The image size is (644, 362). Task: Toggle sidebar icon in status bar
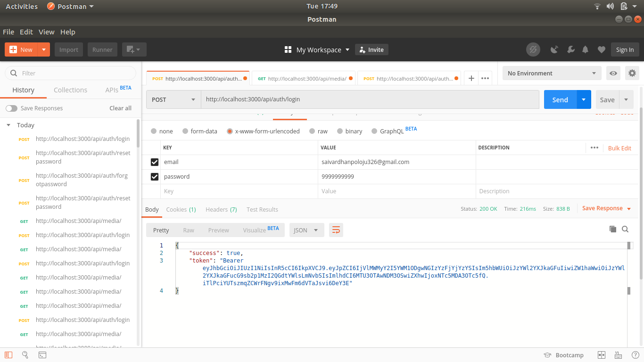point(8,355)
